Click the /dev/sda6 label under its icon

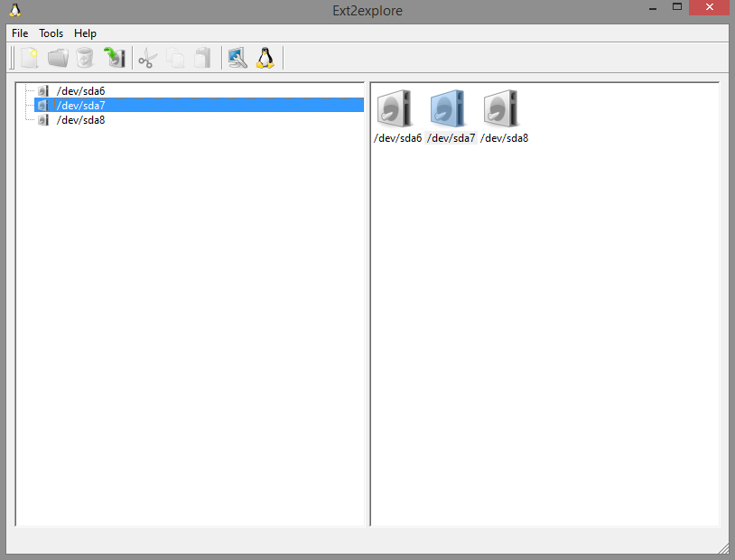coord(397,138)
